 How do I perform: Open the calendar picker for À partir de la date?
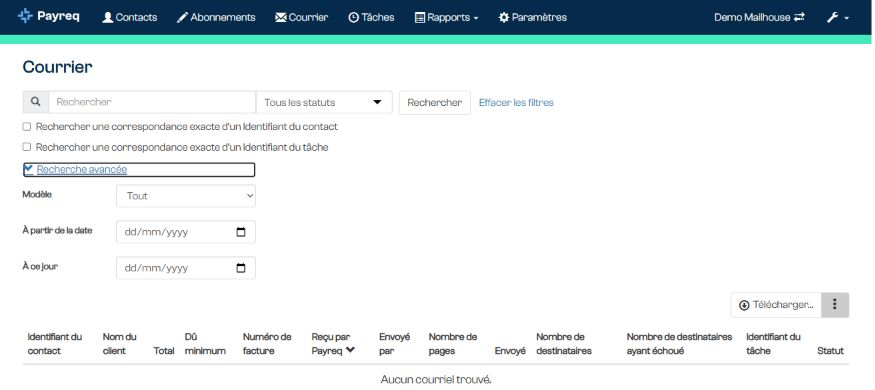click(241, 232)
